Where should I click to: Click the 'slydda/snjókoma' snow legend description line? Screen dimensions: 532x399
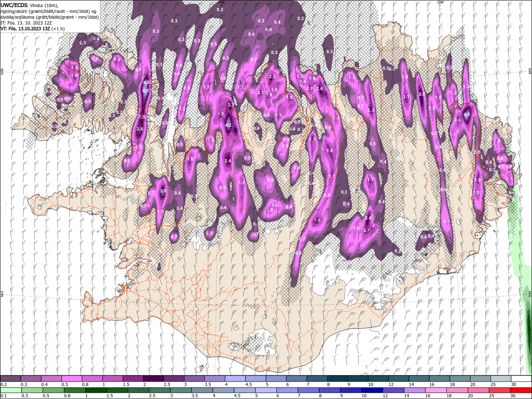tap(49, 17)
